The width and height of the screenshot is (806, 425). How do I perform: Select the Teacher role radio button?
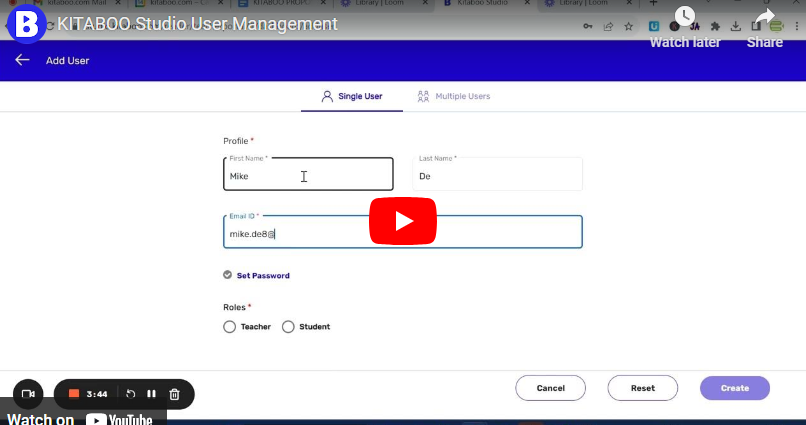click(229, 327)
